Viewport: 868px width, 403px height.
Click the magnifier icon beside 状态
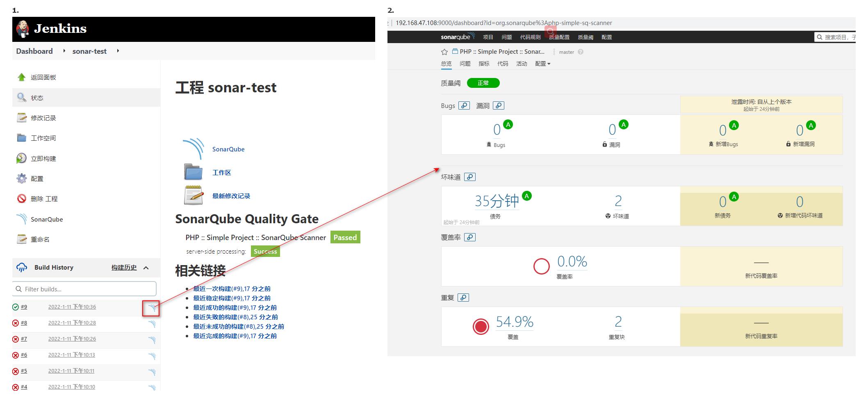tap(21, 97)
